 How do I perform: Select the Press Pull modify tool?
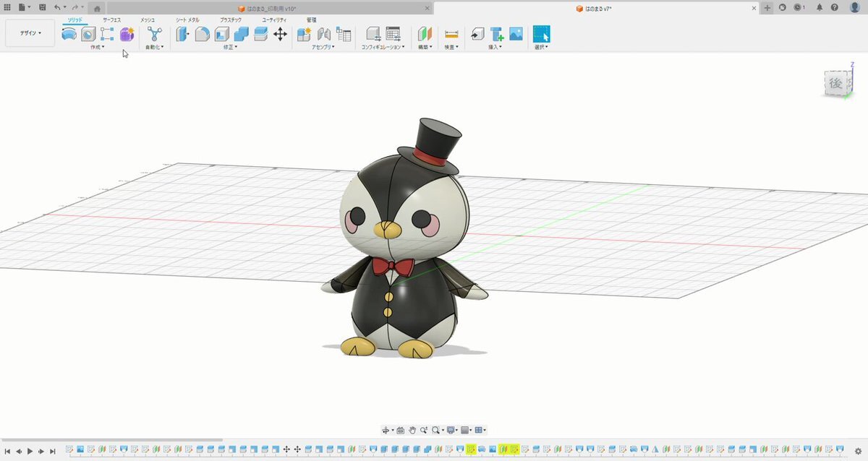183,34
